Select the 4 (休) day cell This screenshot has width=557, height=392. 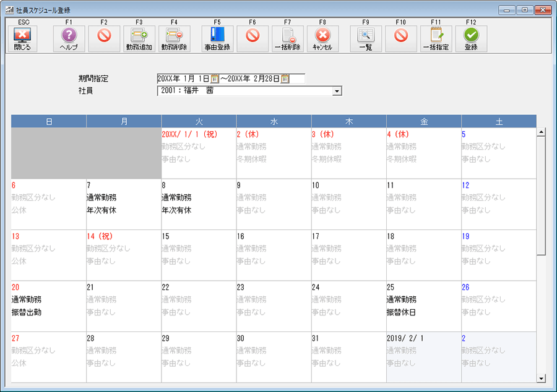[424, 153]
